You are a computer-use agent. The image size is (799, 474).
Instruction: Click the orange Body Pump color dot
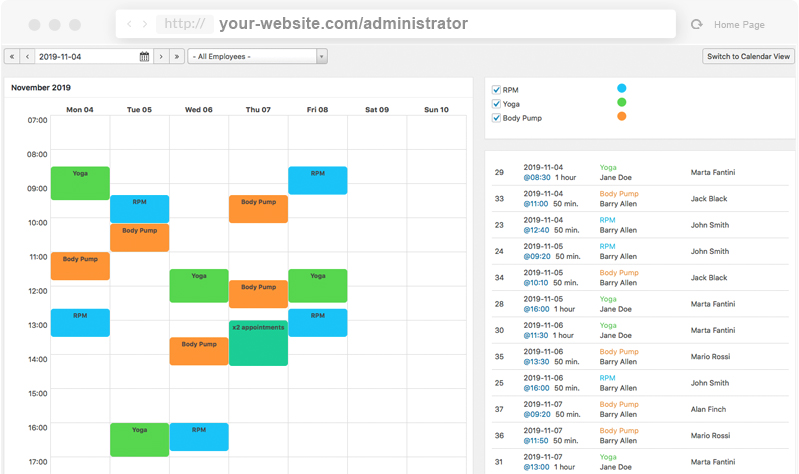[x=622, y=116]
